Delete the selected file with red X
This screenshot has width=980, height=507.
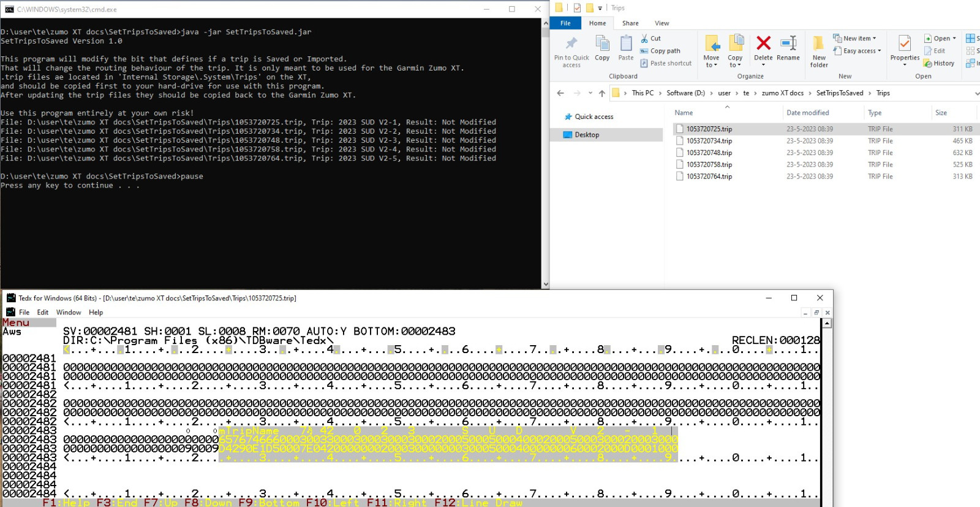click(x=763, y=48)
